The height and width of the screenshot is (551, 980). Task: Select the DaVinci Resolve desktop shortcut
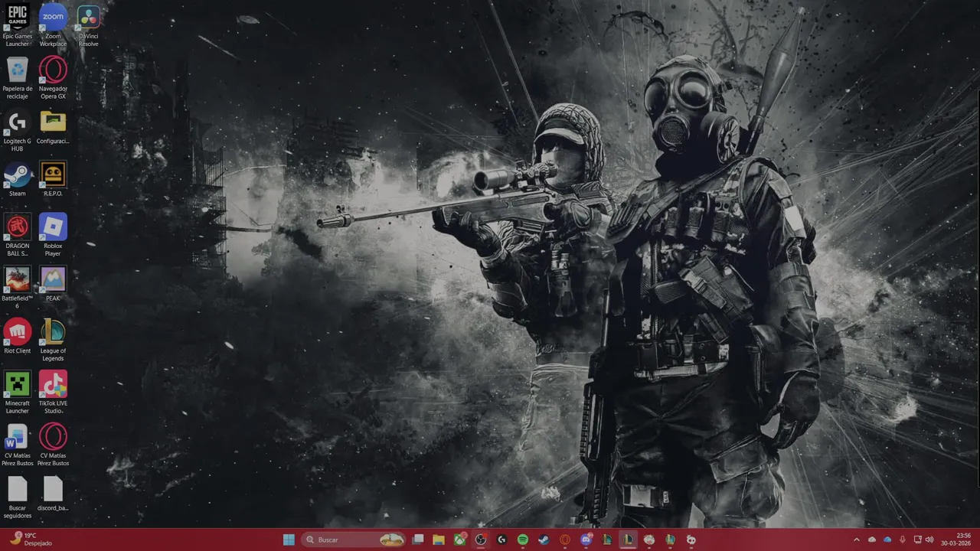89,26
